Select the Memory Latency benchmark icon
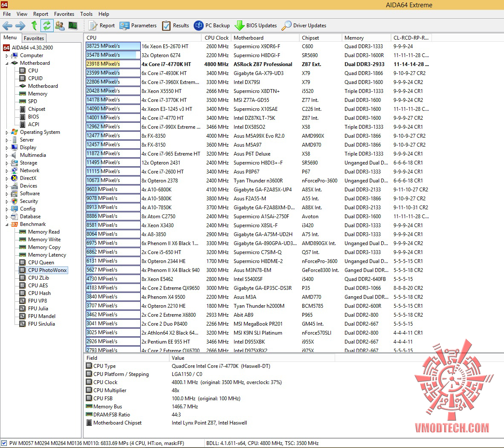The height and width of the screenshot is (448, 504). click(x=23, y=255)
